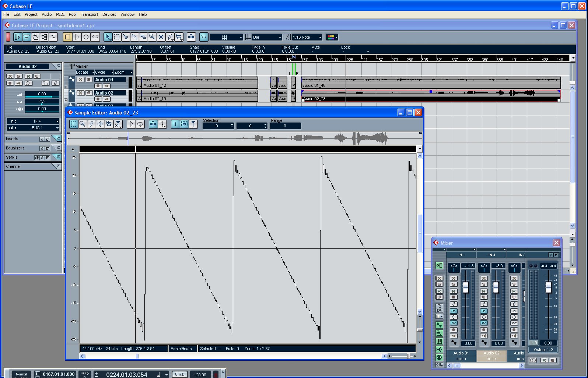Image resolution: width=588 pixels, height=378 pixels.
Task: Open edit channel settings on Mixer IN 1 strip
Action: pyautogui.click(x=454, y=304)
